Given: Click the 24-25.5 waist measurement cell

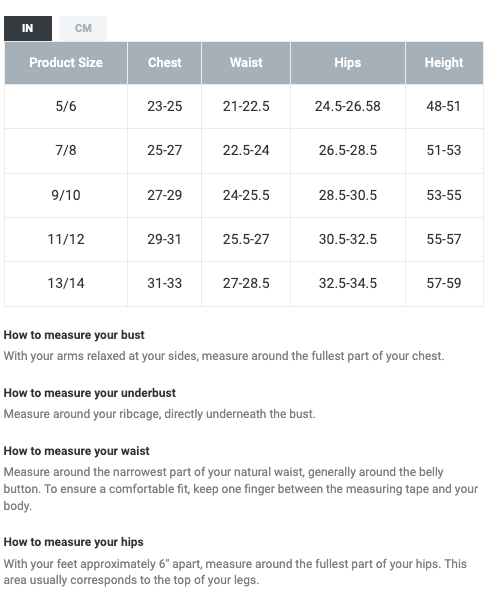Looking at the screenshot, I should pos(246,195).
